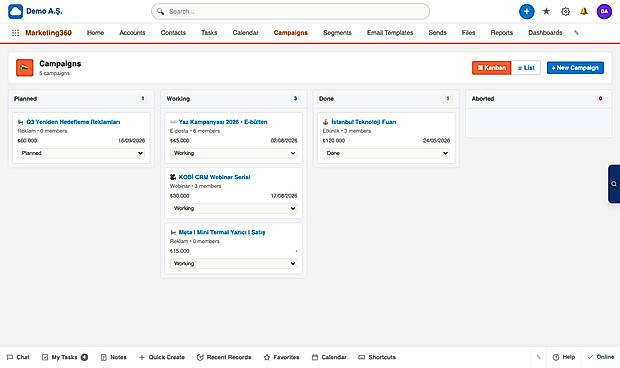The image size is (620, 368).
Task: Click the Working column count badge
Action: pyautogui.click(x=295, y=99)
